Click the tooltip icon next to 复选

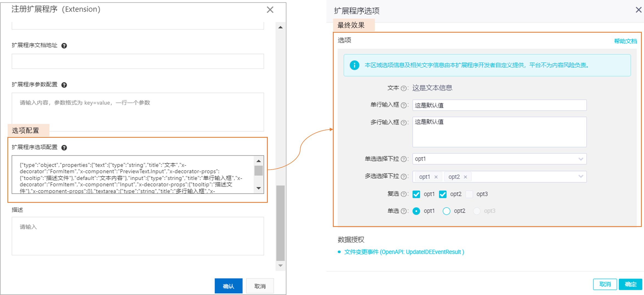tap(404, 194)
